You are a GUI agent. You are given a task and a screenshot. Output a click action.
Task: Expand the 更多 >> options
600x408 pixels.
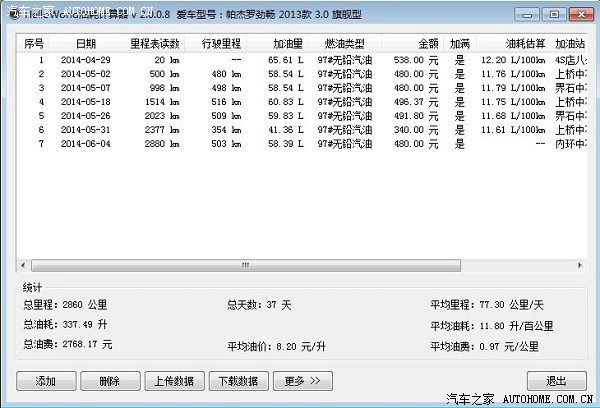point(302,381)
